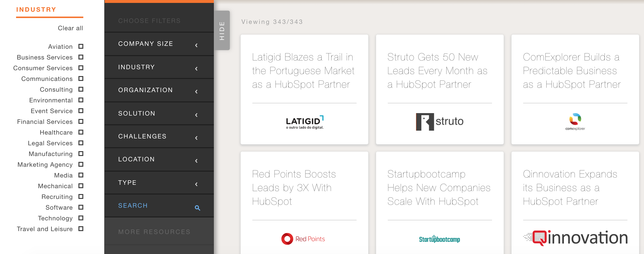644x254 pixels.
Task: Check the Financial Services checkbox
Action: tap(81, 121)
